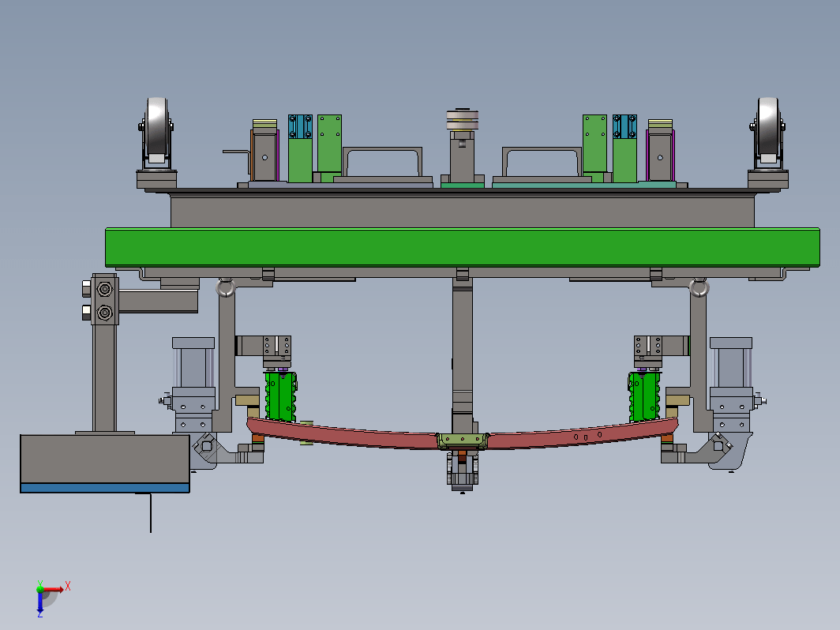Click the green Y axis point on the triad
The image size is (840, 630).
point(40,589)
